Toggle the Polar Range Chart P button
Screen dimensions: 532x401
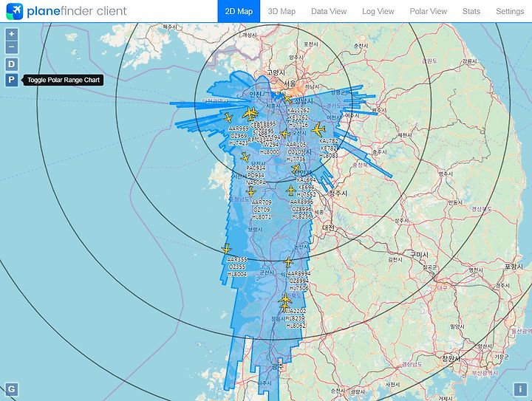point(12,80)
